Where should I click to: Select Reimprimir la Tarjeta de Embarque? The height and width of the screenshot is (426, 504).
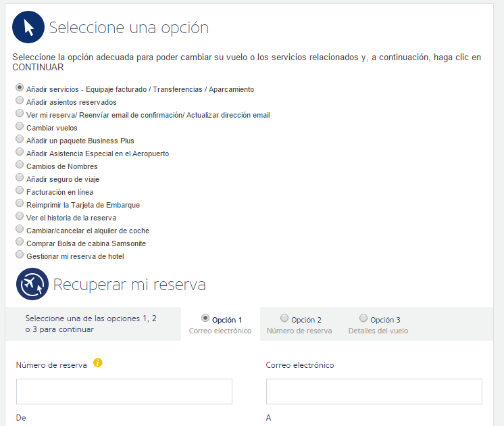pos(20,203)
